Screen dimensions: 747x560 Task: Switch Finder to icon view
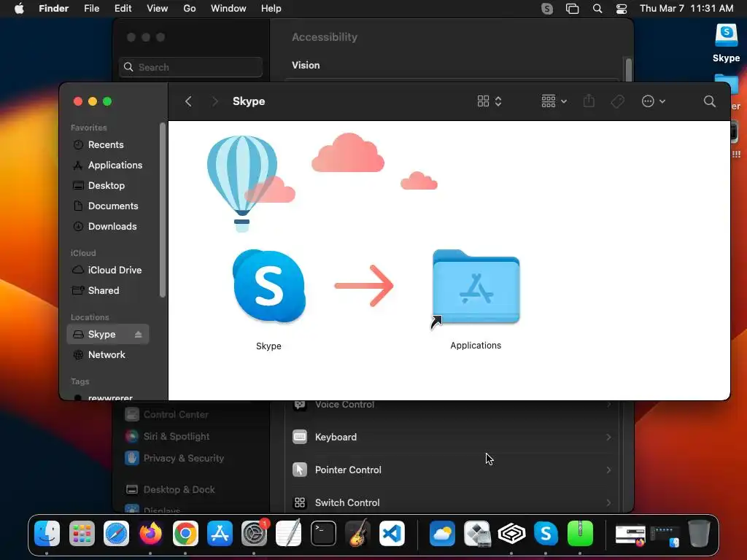pos(483,101)
